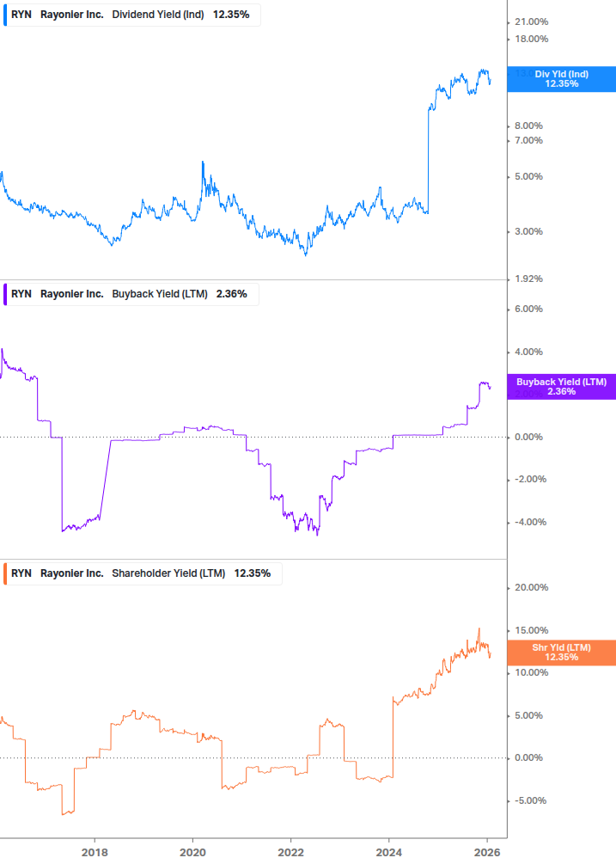616x864 pixels.
Task: Click the 18.00% tick on the dividend yield axis
Action: (x=531, y=40)
